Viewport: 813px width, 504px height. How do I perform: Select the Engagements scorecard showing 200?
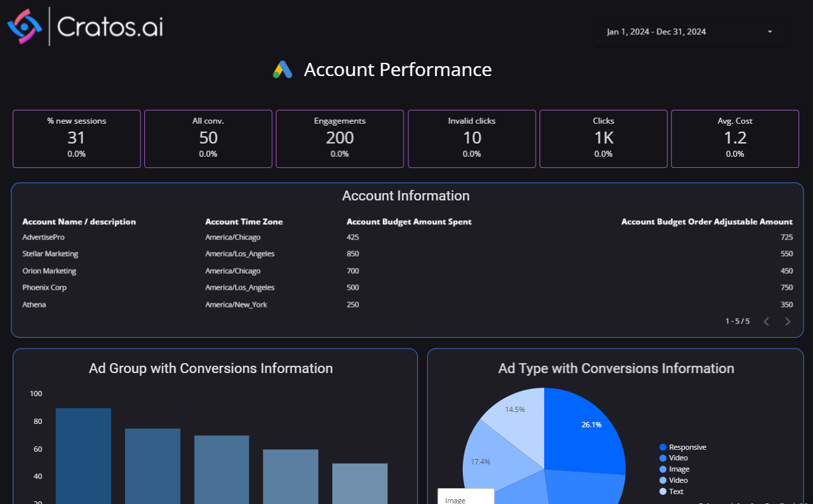(340, 139)
